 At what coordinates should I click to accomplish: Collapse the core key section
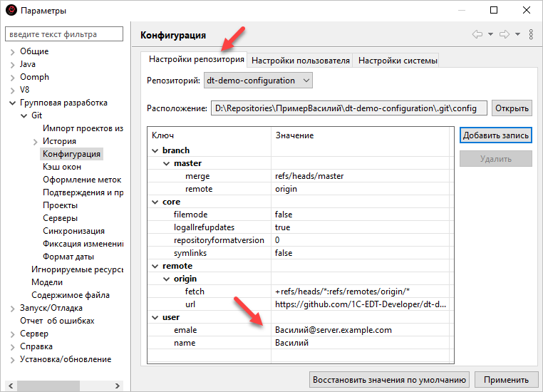tap(155, 202)
